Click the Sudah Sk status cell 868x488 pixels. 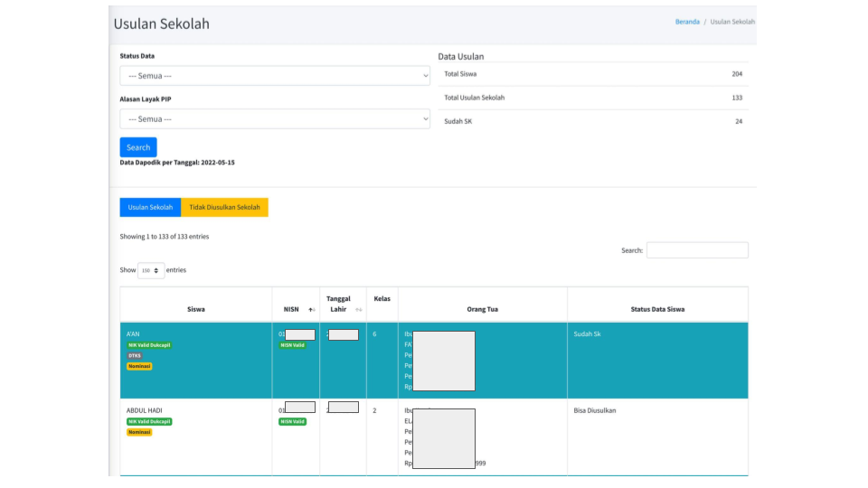(x=657, y=361)
